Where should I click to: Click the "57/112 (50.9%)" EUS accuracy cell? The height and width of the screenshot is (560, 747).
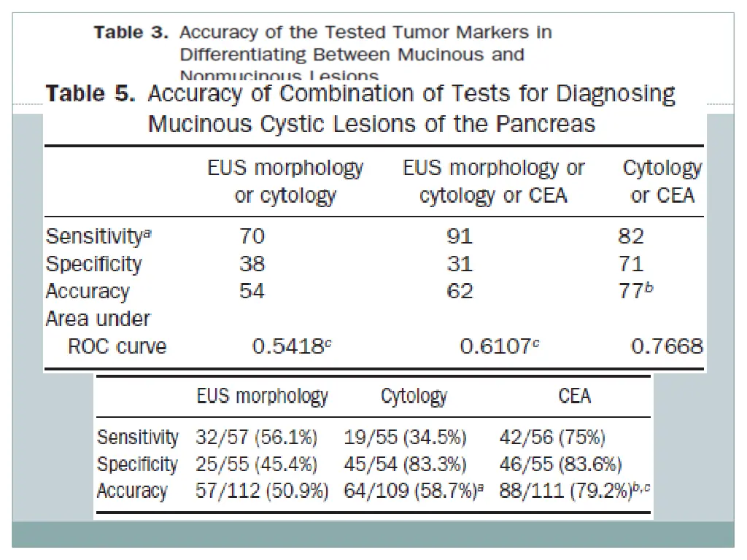pos(261,491)
